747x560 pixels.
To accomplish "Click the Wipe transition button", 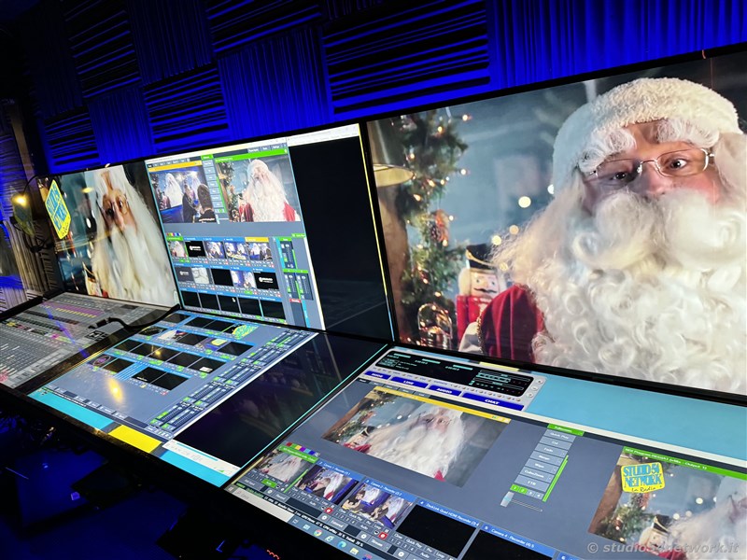I will click(x=540, y=465).
